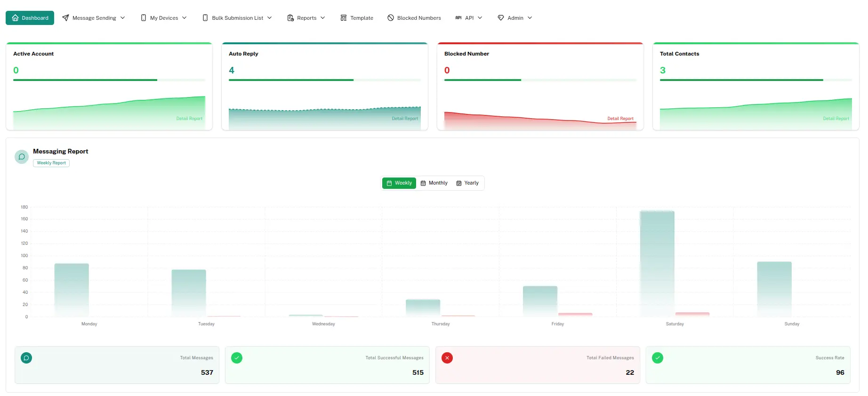Click the Total Successful Messages checkmark icon
Viewport: 868px width, 396px height.
(237, 358)
